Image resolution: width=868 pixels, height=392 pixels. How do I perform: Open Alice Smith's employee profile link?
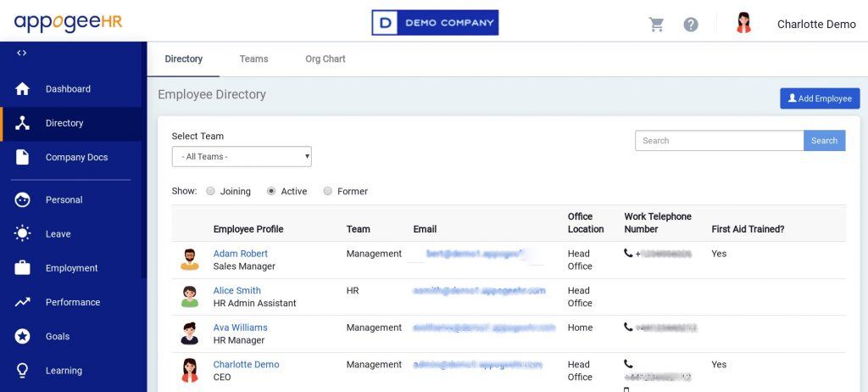point(236,290)
